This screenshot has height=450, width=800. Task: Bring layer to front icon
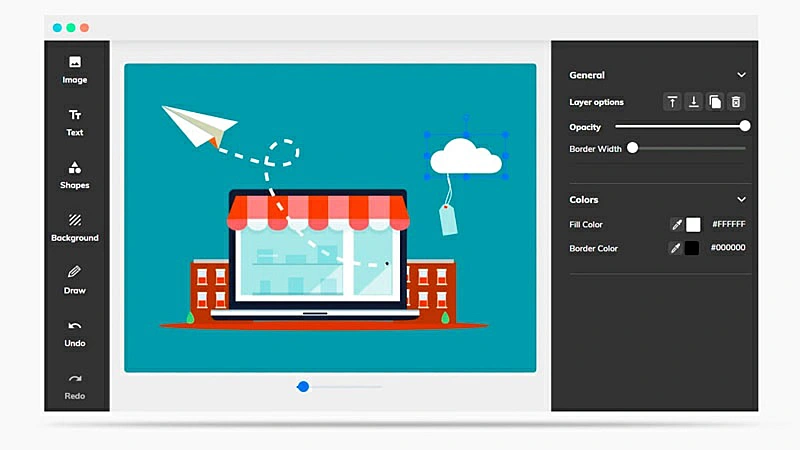pyautogui.click(x=673, y=102)
